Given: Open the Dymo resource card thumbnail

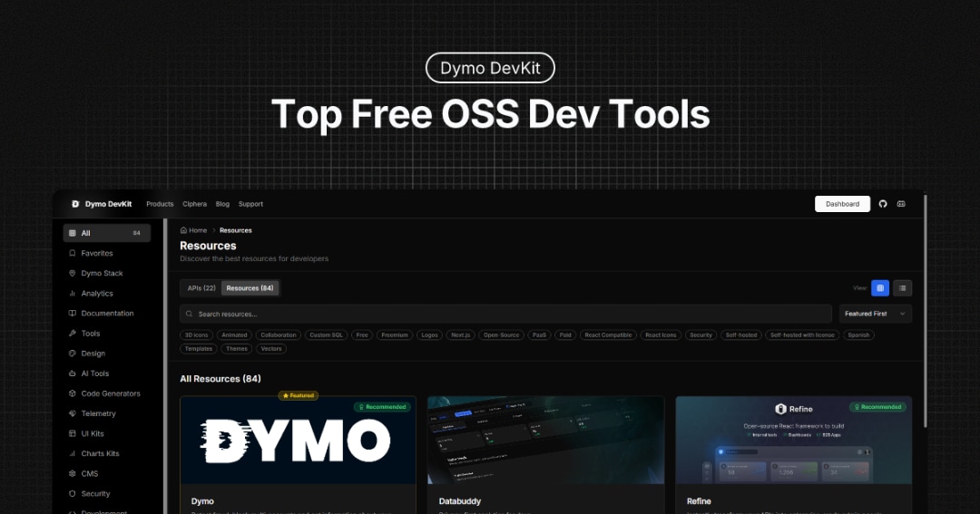Looking at the screenshot, I should point(299,441).
